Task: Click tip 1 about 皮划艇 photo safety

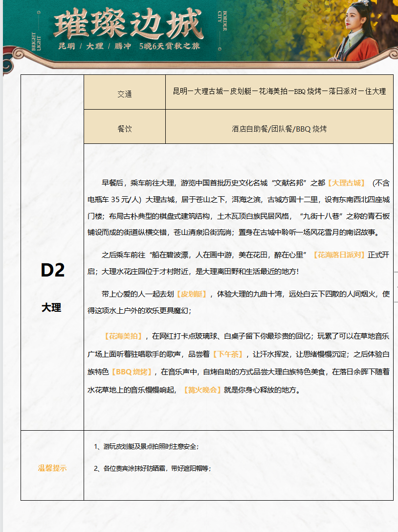Action: point(147,446)
